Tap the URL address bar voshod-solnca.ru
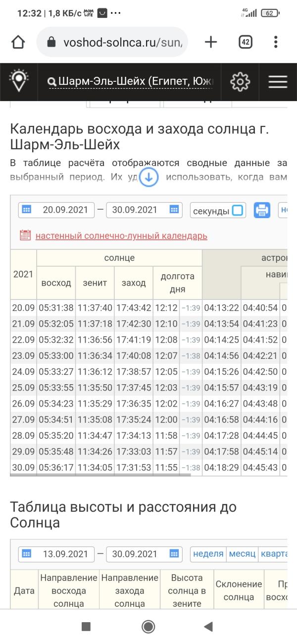Image resolution: width=297 pixels, height=644 pixels. click(115, 42)
